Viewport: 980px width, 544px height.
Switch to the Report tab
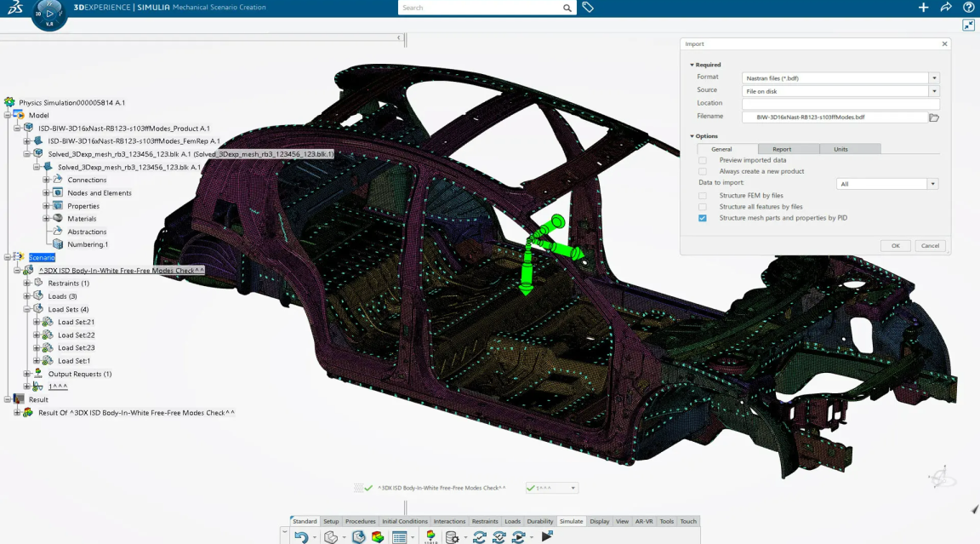782,149
